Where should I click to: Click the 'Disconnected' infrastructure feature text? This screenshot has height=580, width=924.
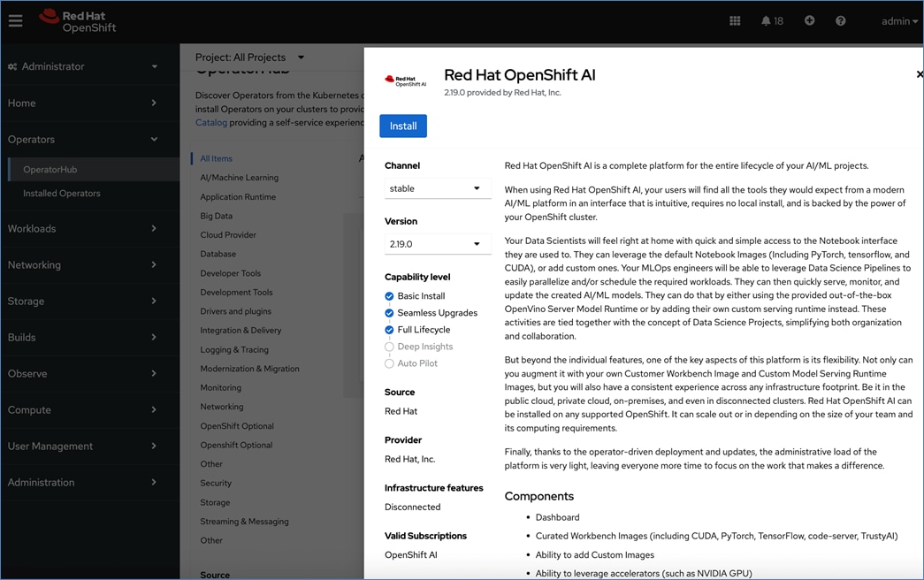point(413,507)
